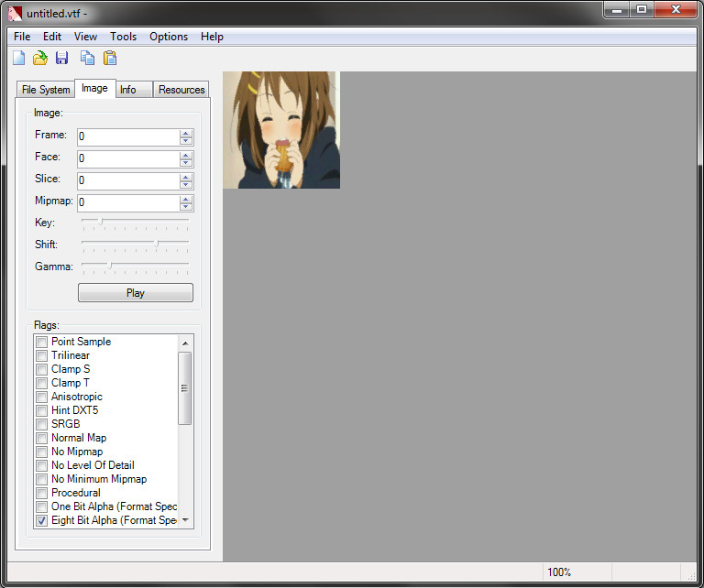Image resolution: width=704 pixels, height=588 pixels.
Task: Check the Hint DXT5 flag
Action: coord(42,410)
